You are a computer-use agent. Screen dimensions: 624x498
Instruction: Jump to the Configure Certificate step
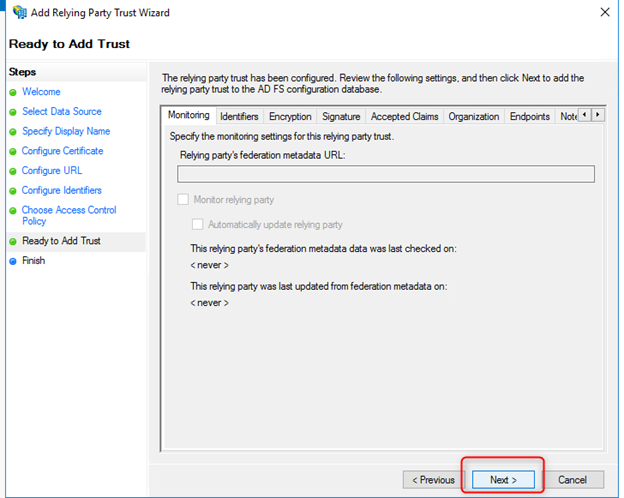[62, 151]
